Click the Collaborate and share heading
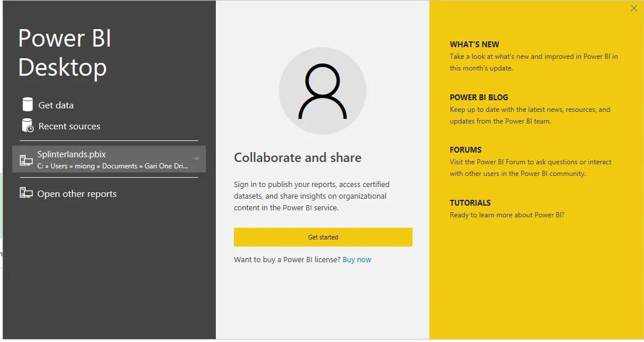Viewport: 644px width, 342px height. pos(297,157)
